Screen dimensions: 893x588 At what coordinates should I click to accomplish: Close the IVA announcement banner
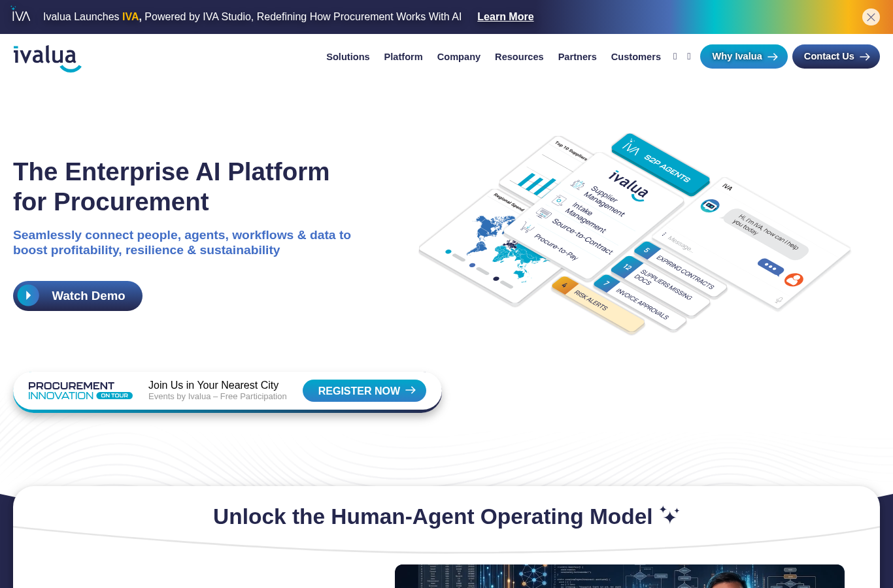[871, 17]
